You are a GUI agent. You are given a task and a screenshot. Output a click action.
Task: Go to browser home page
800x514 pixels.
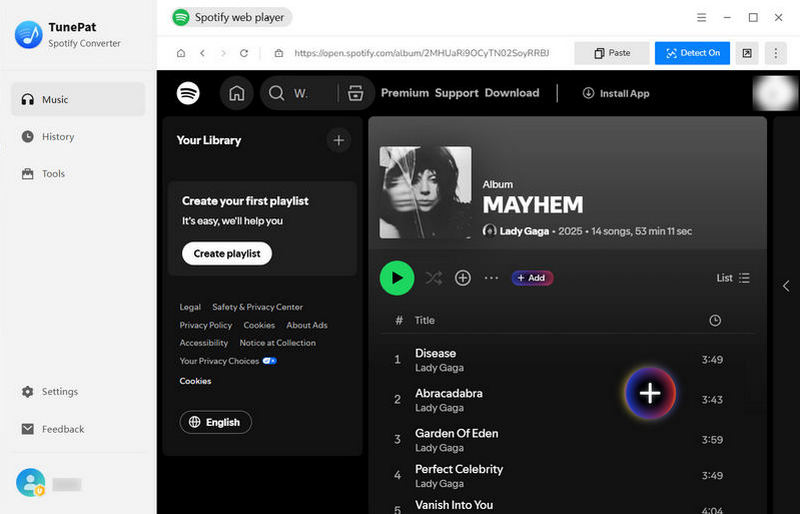point(181,53)
